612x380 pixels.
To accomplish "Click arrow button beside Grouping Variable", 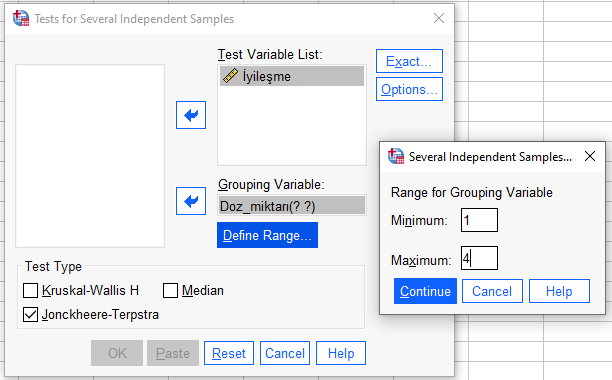I will click(191, 201).
